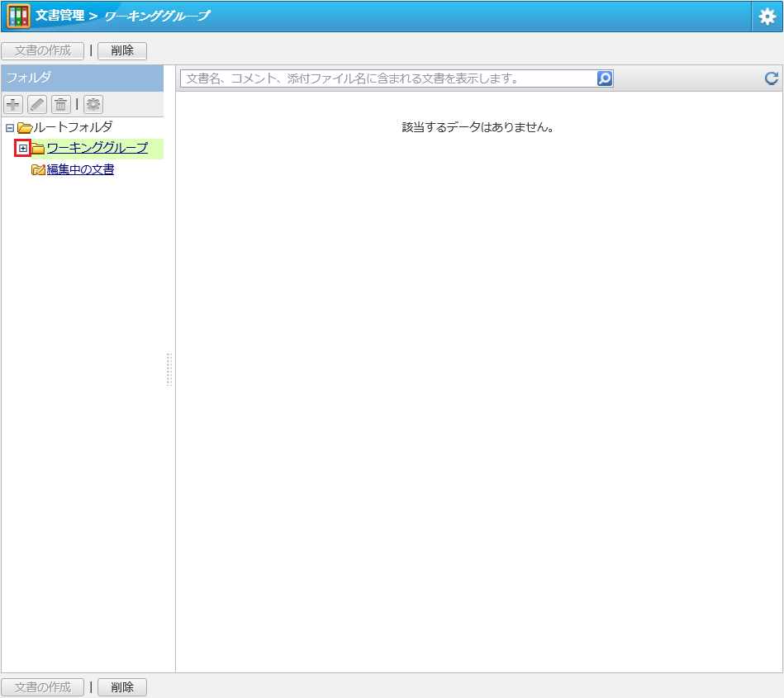The height and width of the screenshot is (698, 784).
Task: Click the ワーキンググループ folder icon
Action: tap(38, 149)
